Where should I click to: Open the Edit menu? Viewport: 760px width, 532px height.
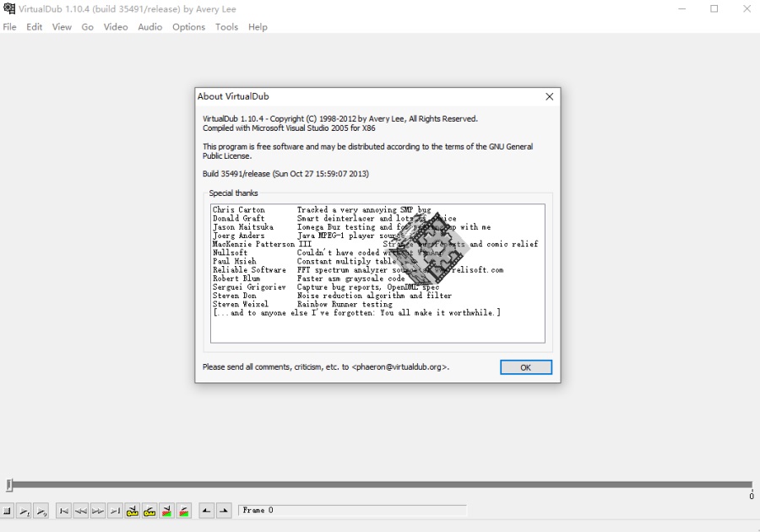click(34, 27)
